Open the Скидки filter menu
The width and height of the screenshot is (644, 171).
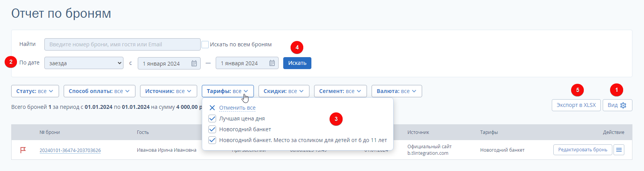pos(284,91)
